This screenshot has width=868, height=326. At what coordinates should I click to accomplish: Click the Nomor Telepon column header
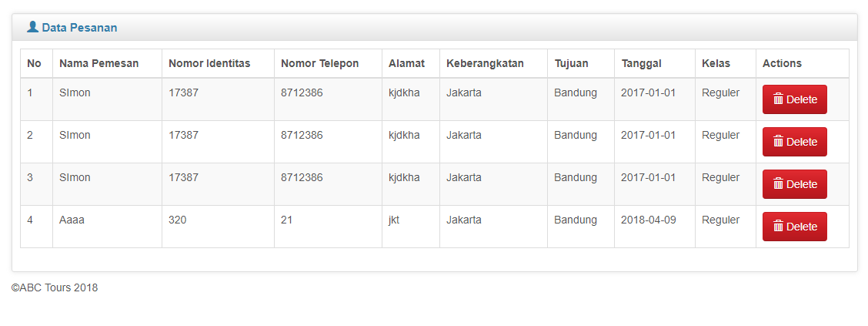tap(319, 63)
